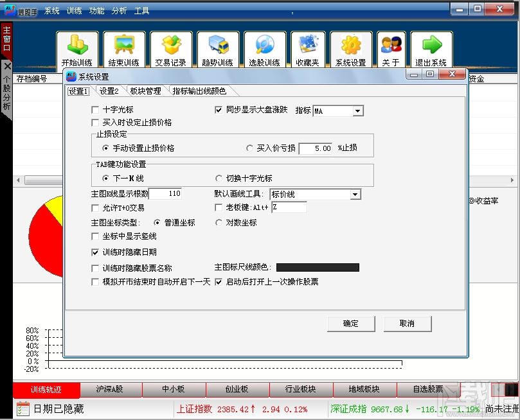The image size is (520, 420).
Task: Switch to the 设置2 tab
Action: point(111,91)
